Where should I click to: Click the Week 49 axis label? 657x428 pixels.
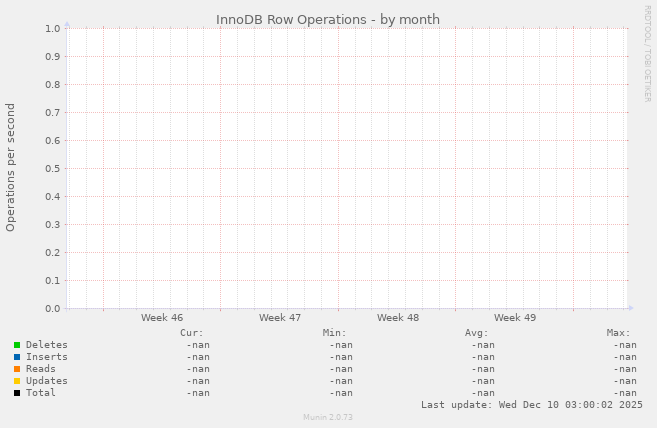pos(515,318)
